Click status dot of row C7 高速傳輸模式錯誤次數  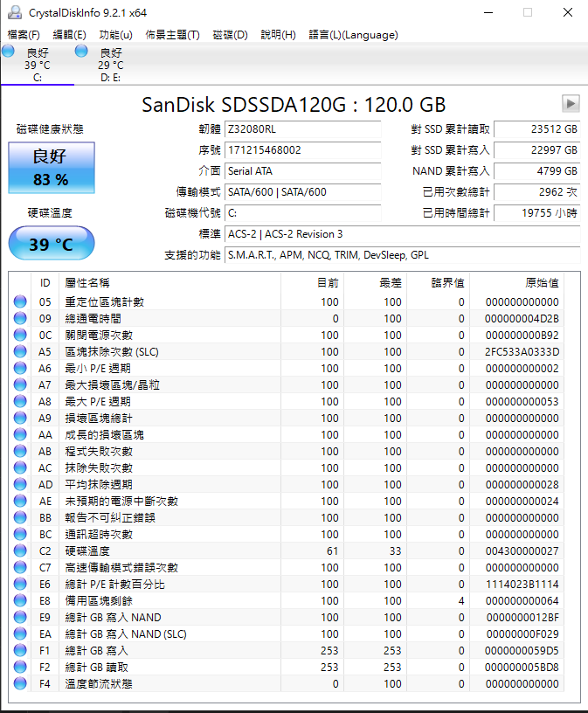[x=20, y=566]
